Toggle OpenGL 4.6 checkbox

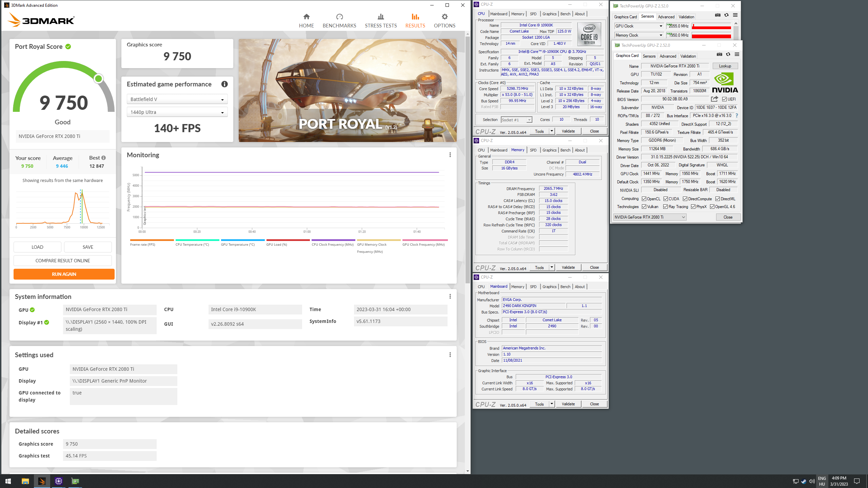point(712,207)
